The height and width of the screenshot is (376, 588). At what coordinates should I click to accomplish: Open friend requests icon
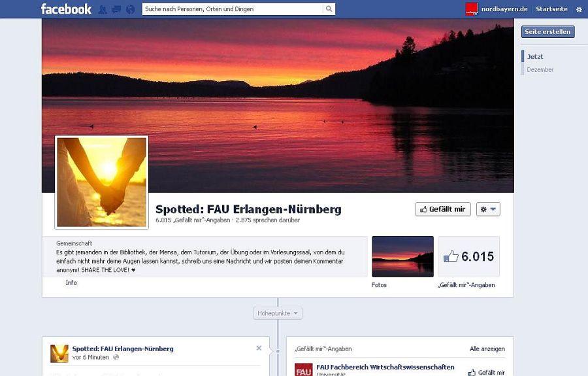coord(103,9)
